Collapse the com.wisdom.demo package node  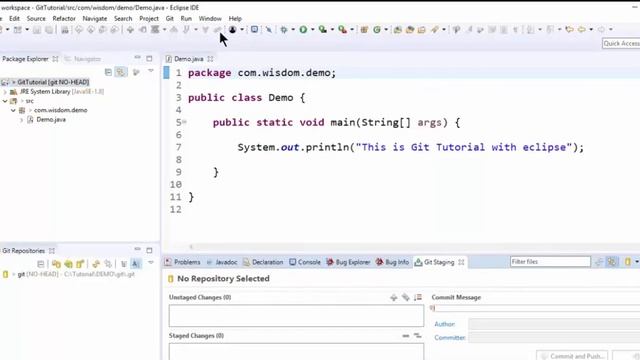13,110
